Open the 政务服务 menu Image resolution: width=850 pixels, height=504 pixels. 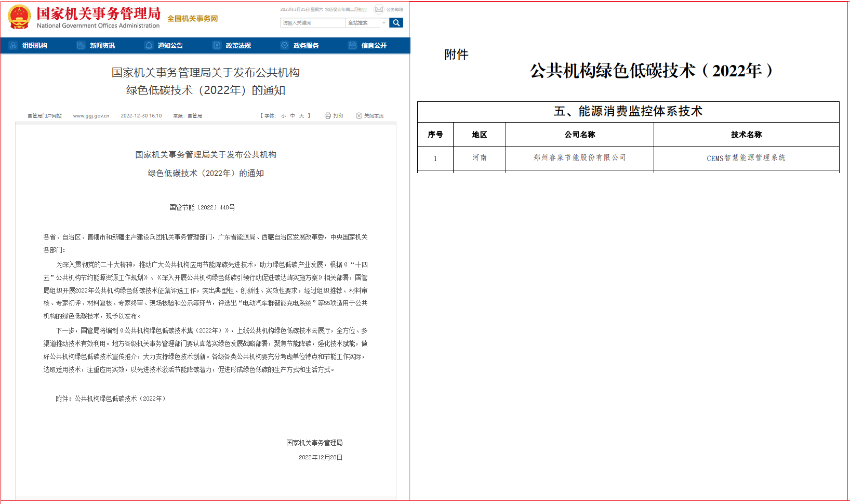[306, 46]
